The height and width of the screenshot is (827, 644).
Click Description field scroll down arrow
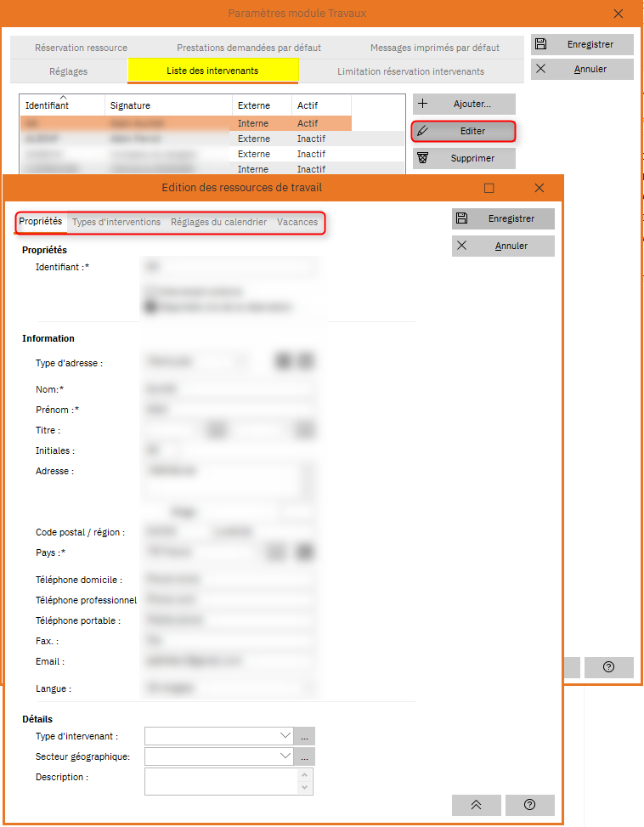pyautogui.click(x=305, y=788)
